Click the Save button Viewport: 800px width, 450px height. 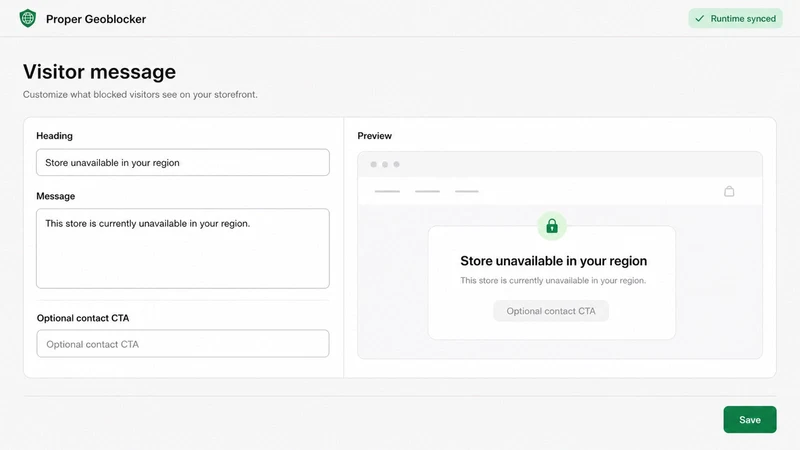pos(749,419)
